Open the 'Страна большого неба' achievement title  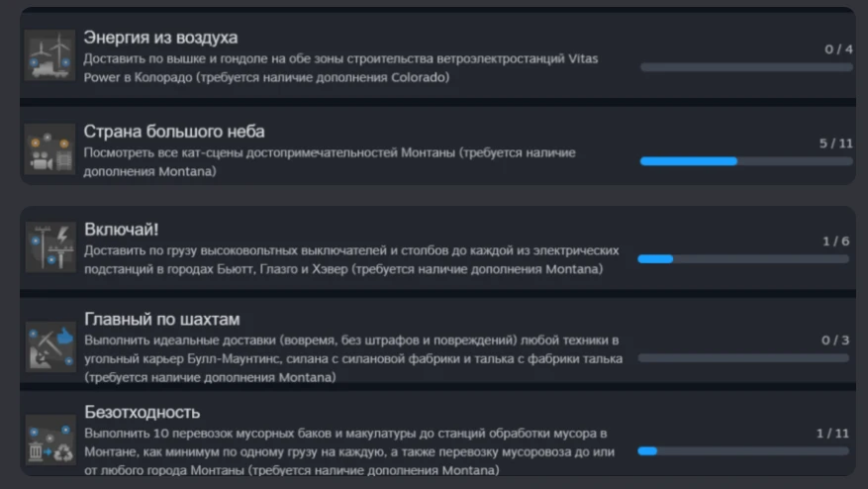pos(174,132)
